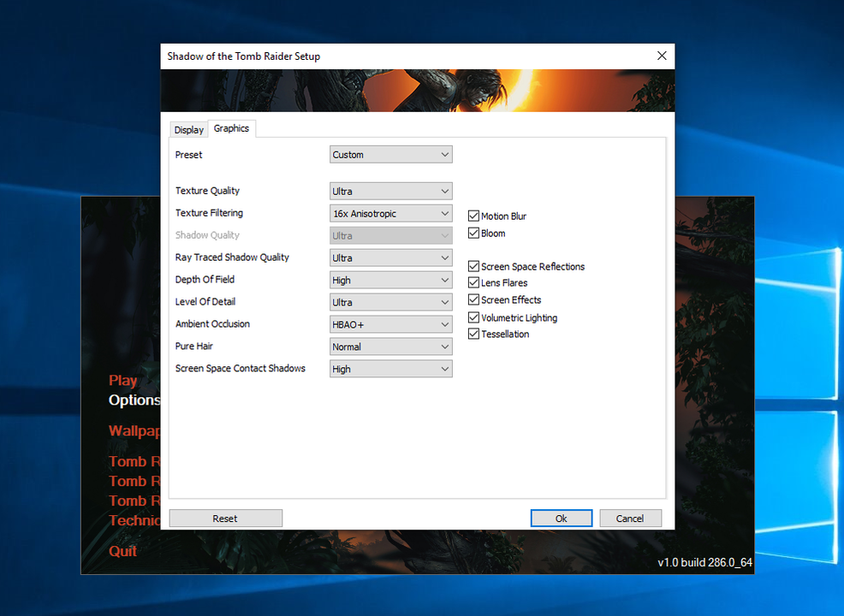Uncheck the Bloom option
The width and height of the screenshot is (844, 616).
point(473,233)
